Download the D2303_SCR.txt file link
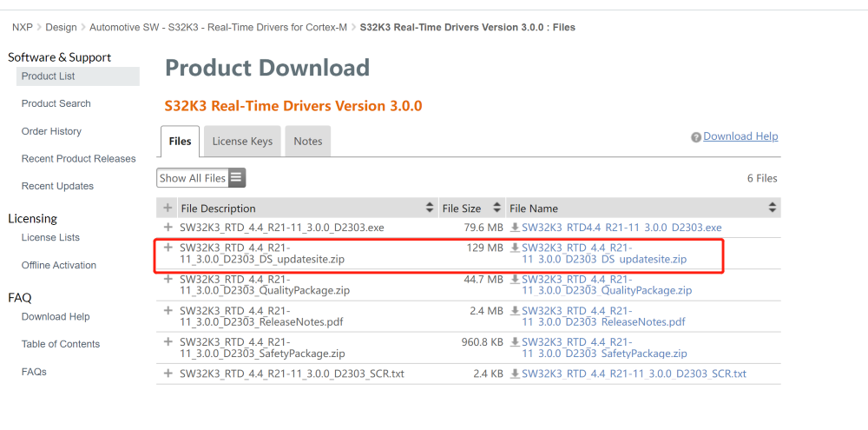Image resolution: width=868 pixels, height=430 pixels. pos(634,374)
